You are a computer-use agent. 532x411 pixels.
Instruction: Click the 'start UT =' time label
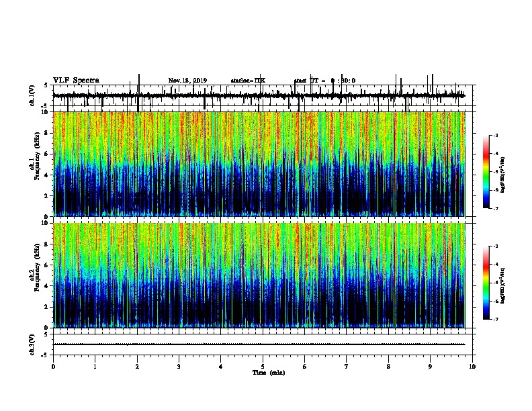click(x=310, y=81)
